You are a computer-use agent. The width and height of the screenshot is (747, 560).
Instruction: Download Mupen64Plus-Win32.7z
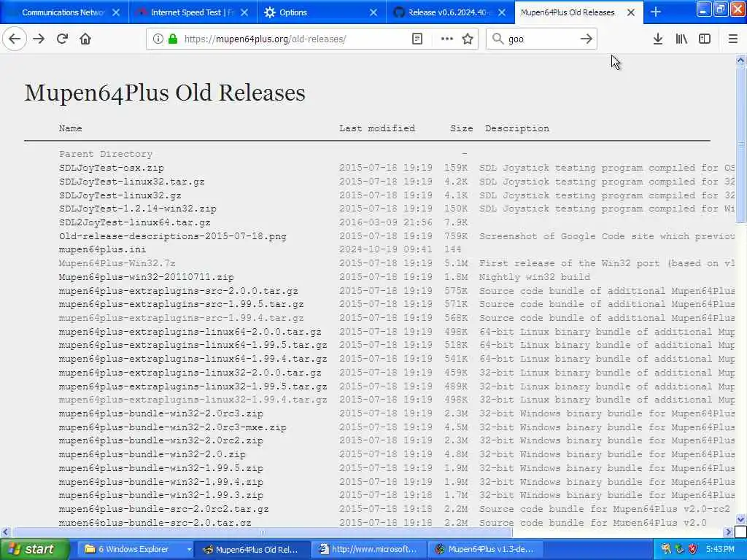tap(117, 263)
